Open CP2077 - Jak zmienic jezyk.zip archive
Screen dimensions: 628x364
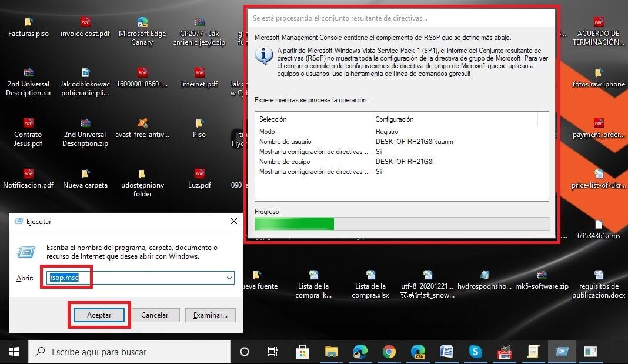click(199, 31)
